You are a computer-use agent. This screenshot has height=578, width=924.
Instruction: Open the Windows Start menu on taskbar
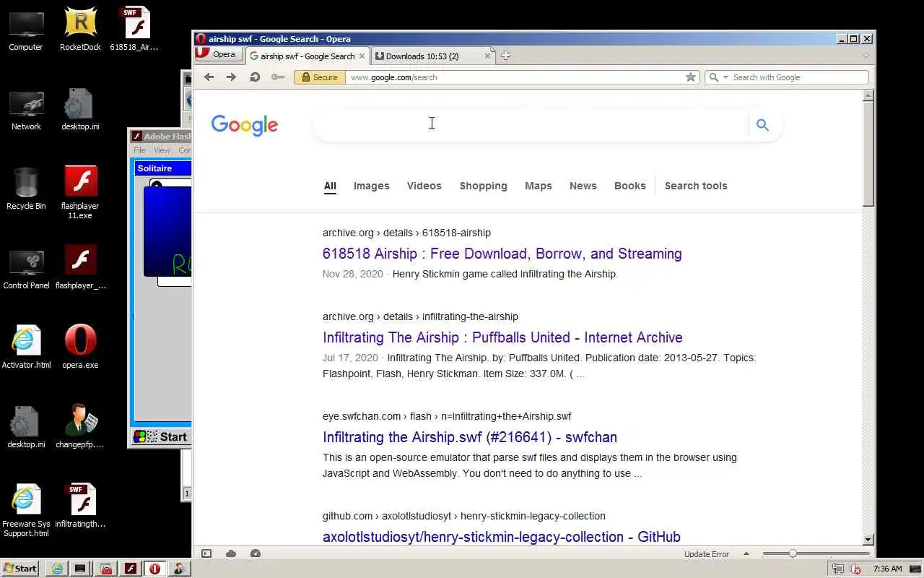click(19, 569)
